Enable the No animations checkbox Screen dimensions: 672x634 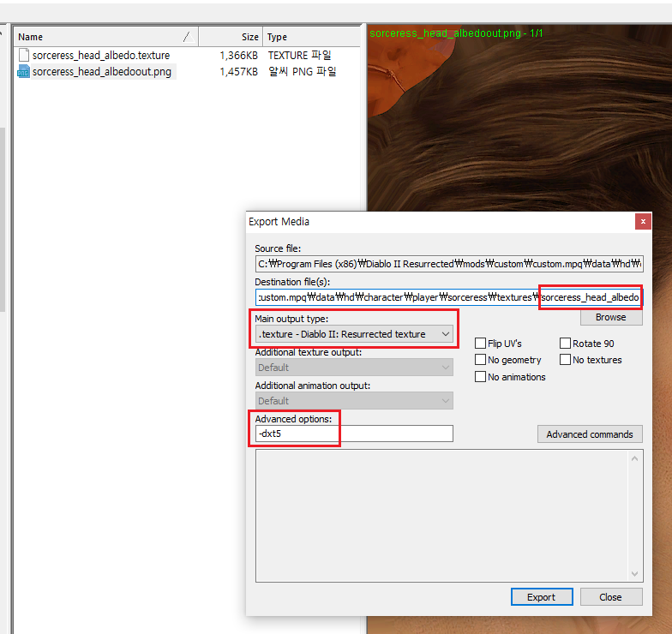pos(480,377)
